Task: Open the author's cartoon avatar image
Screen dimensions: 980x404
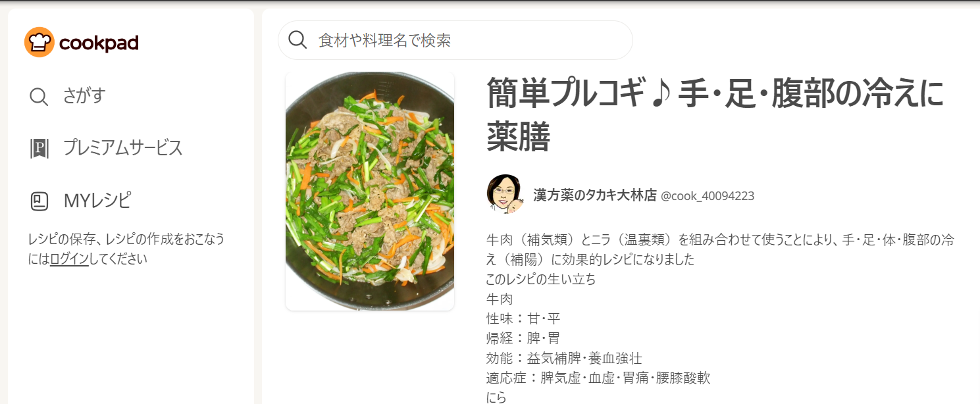Action: (505, 194)
